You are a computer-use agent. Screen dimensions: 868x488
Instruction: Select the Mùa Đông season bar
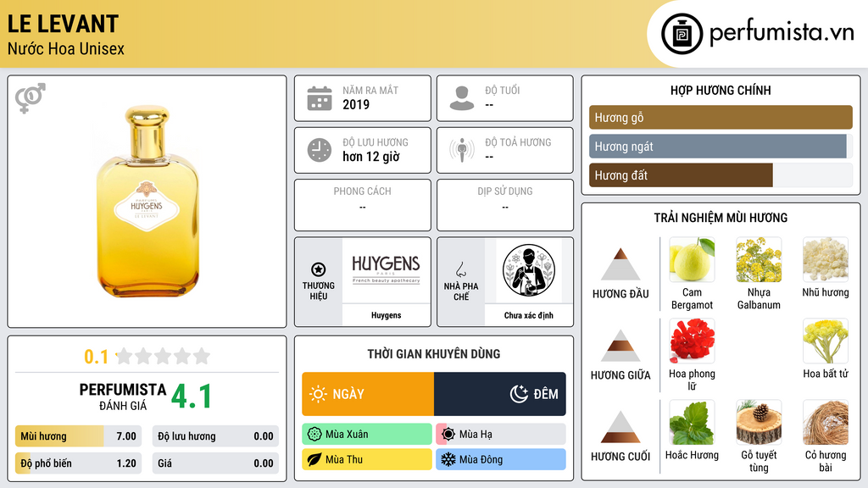(501, 459)
